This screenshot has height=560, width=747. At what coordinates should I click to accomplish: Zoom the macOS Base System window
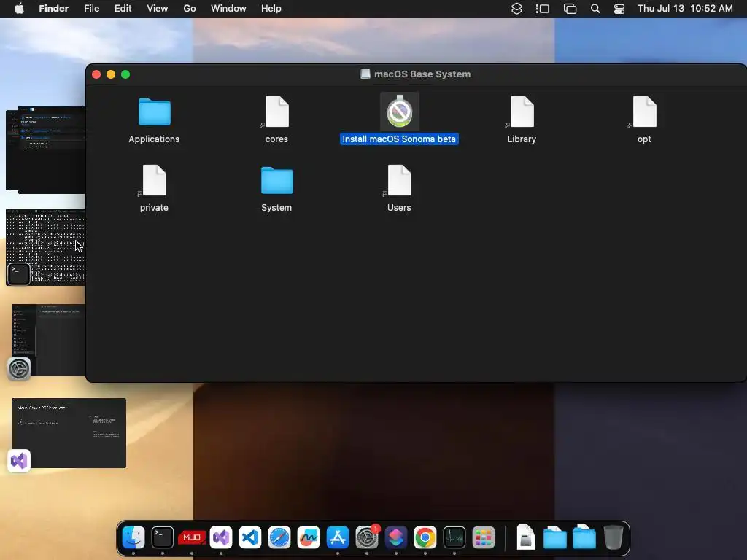(x=125, y=74)
